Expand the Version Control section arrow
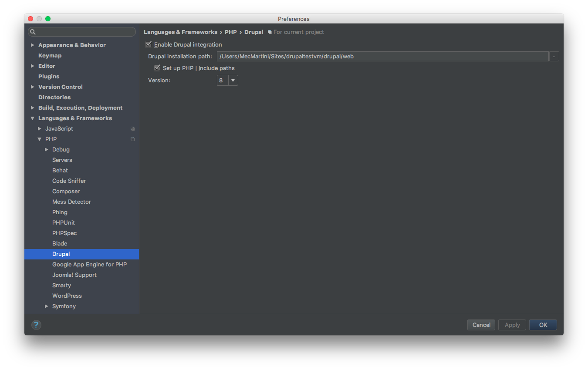Image resolution: width=588 pixels, height=370 pixels. point(32,87)
